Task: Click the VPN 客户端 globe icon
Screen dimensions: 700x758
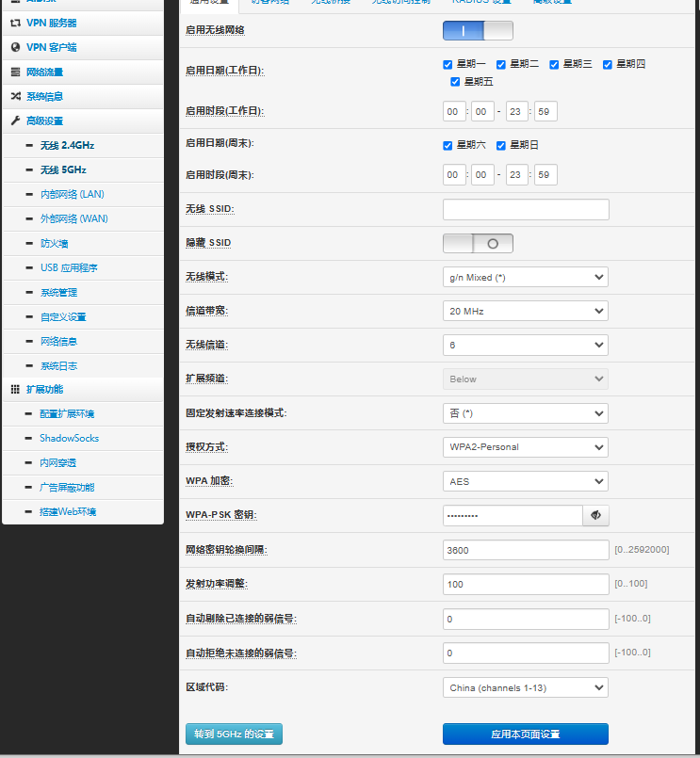Action: point(15,47)
